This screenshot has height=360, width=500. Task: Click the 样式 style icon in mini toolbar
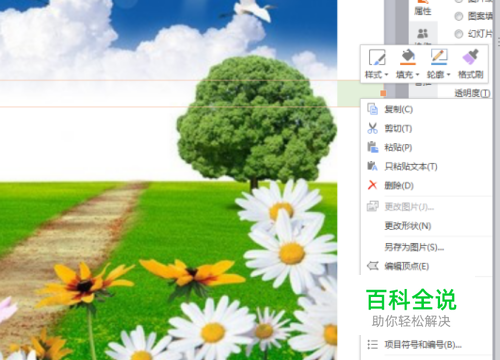pyautogui.click(x=377, y=57)
